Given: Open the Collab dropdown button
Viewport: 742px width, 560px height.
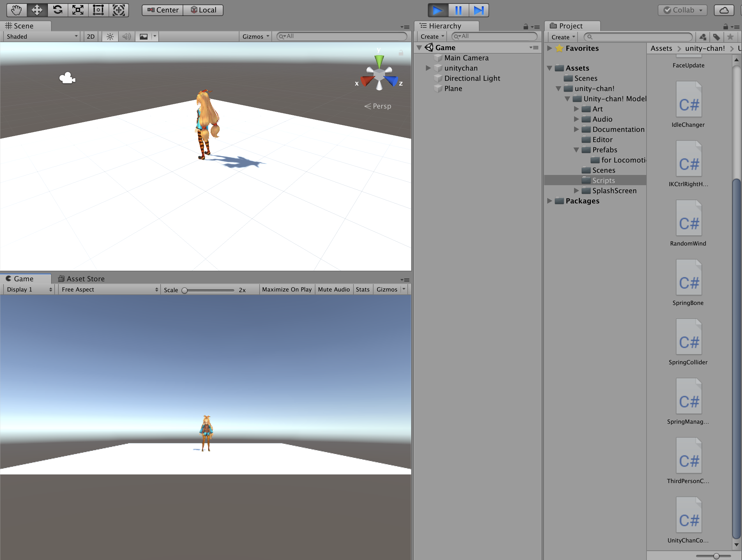Looking at the screenshot, I should click(682, 10).
